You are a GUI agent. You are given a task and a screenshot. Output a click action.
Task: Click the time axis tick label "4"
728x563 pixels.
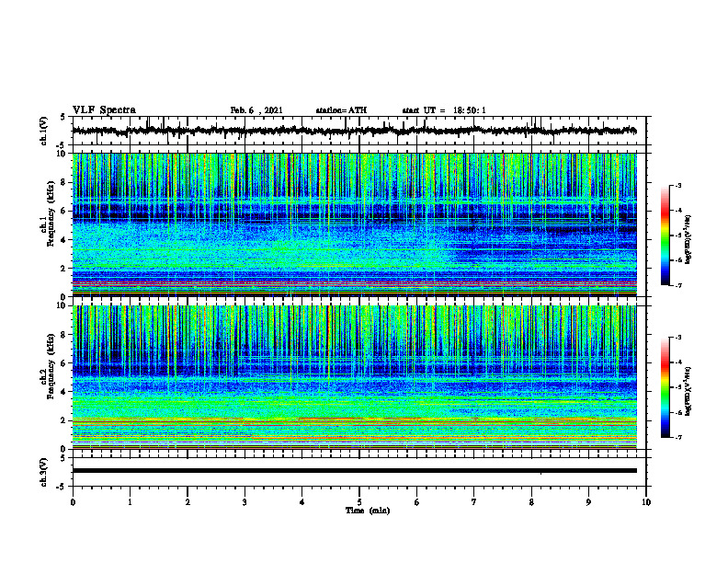coord(301,502)
